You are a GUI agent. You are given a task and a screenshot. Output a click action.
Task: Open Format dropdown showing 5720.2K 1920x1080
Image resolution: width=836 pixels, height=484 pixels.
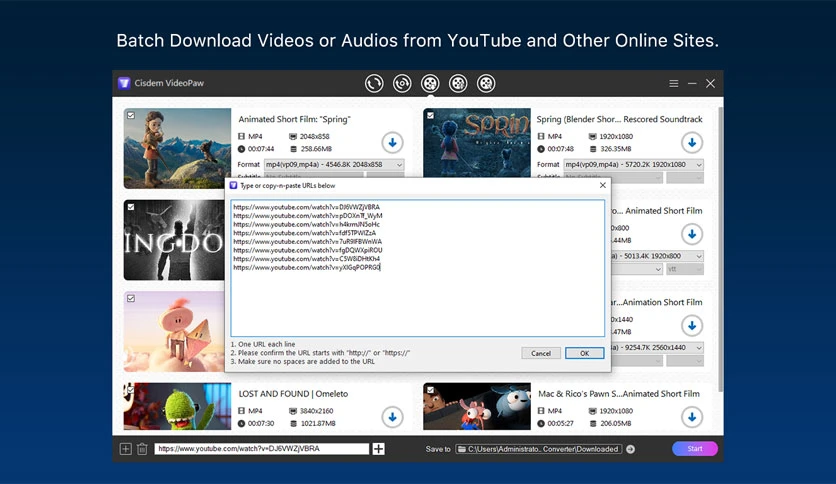[634, 165]
